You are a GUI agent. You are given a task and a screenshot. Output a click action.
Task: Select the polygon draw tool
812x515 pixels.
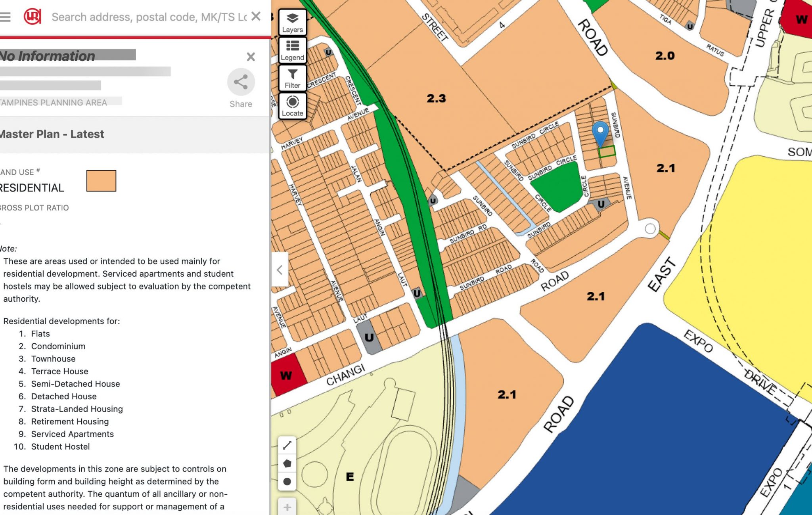click(287, 463)
